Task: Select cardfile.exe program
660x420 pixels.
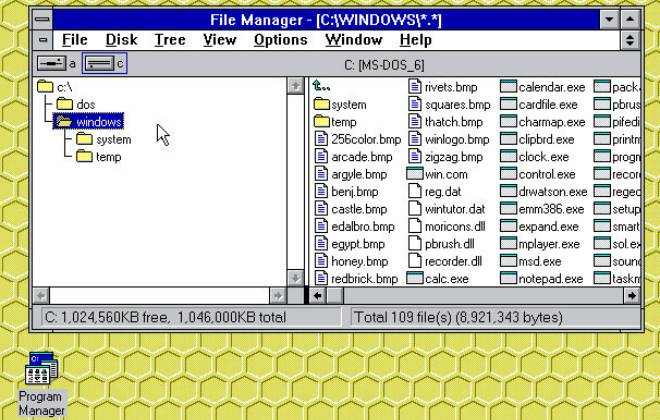Action: (x=539, y=104)
